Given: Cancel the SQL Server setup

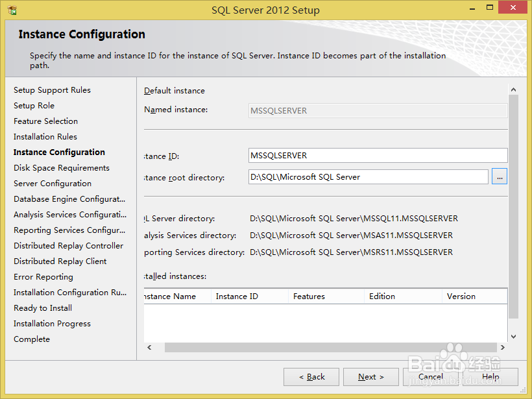Looking at the screenshot, I should 431,377.
